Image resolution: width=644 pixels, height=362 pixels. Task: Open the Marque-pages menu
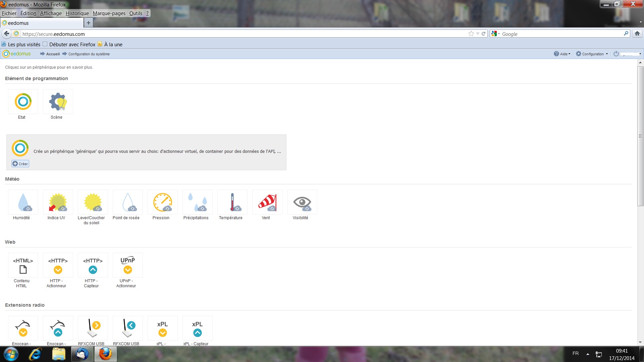tap(109, 13)
